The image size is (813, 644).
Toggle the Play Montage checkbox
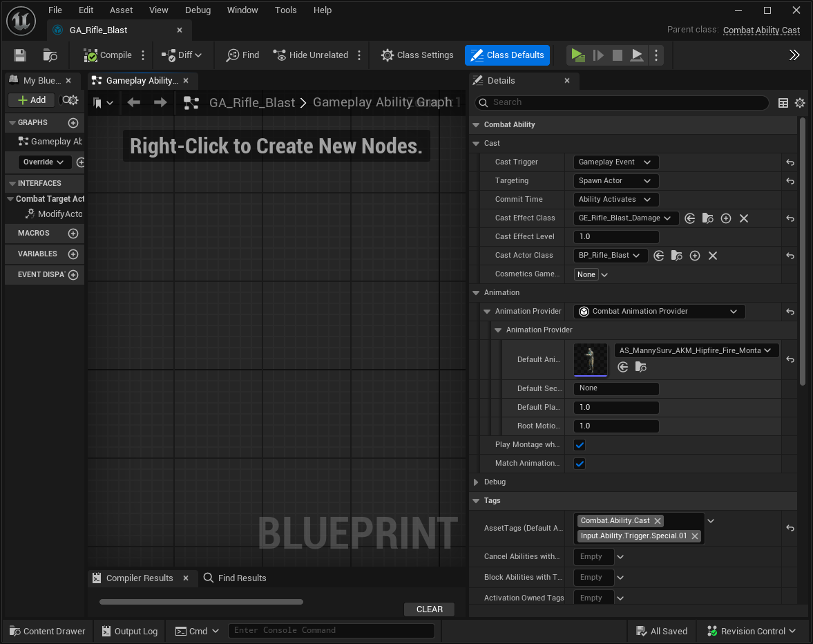580,445
